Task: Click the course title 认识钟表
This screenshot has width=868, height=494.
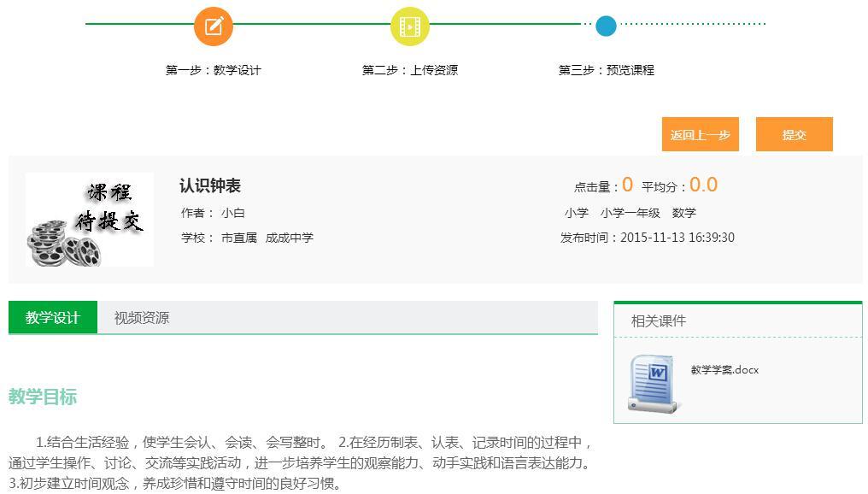Action: [x=210, y=185]
